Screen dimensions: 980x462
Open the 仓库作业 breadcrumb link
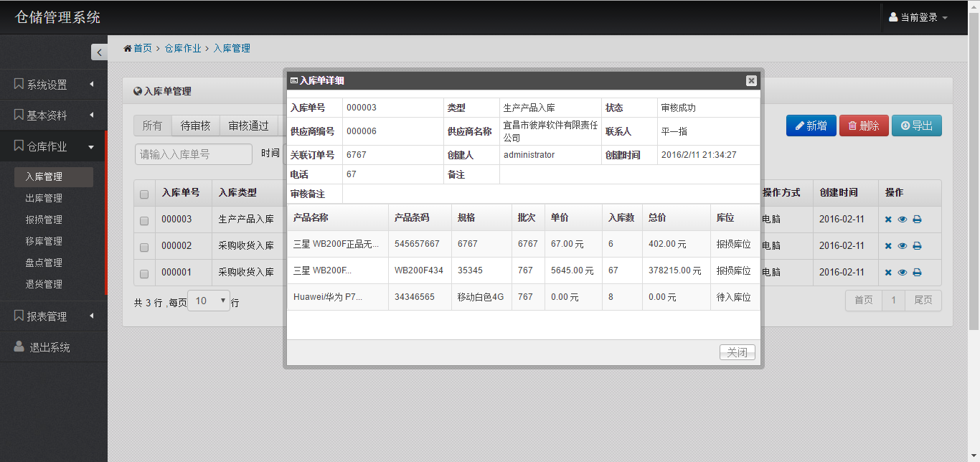tap(182, 48)
